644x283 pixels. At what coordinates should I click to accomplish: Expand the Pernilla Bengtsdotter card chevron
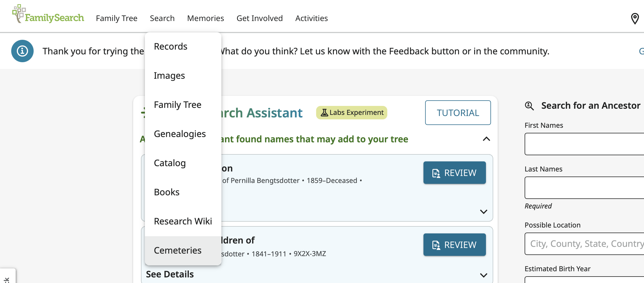(484, 212)
